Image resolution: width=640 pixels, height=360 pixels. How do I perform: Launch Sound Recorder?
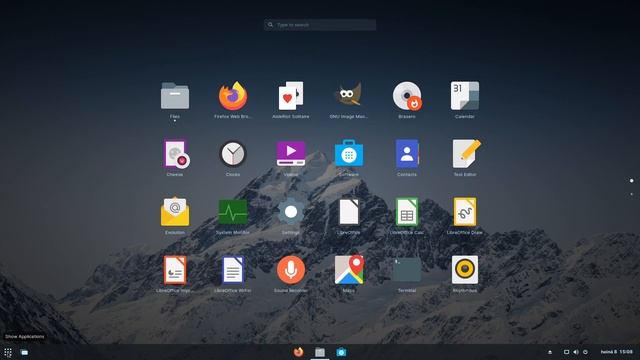tap(291, 270)
